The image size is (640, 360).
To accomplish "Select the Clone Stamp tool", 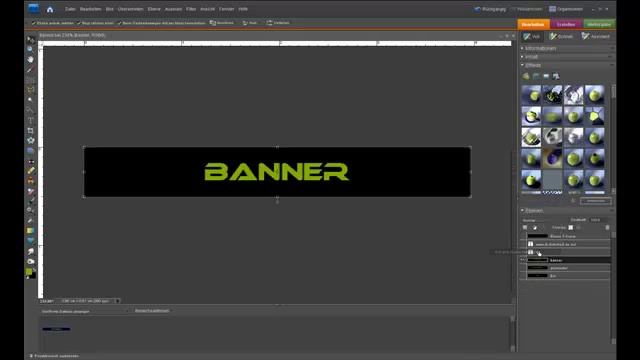I will tap(31, 181).
